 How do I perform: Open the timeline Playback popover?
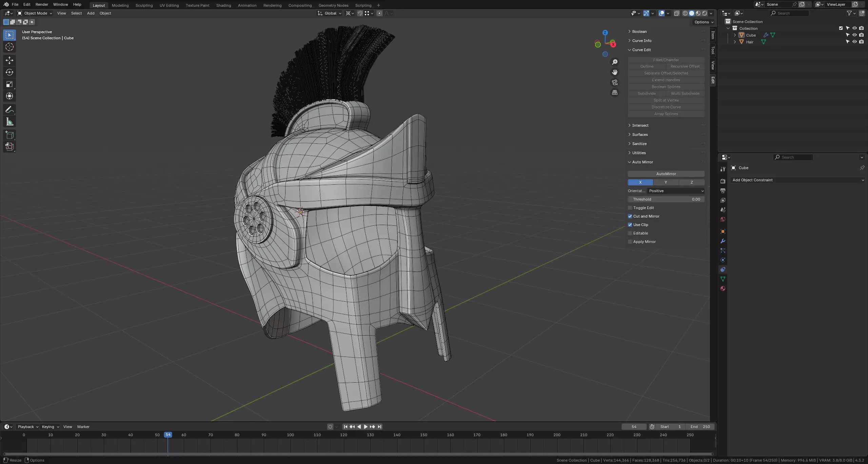[x=28, y=427]
